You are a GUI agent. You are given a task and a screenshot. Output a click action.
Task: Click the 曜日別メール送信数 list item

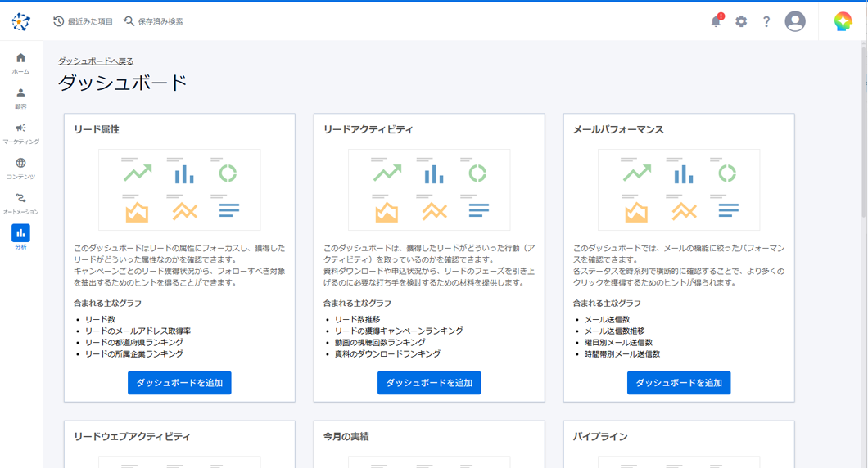[618, 343]
